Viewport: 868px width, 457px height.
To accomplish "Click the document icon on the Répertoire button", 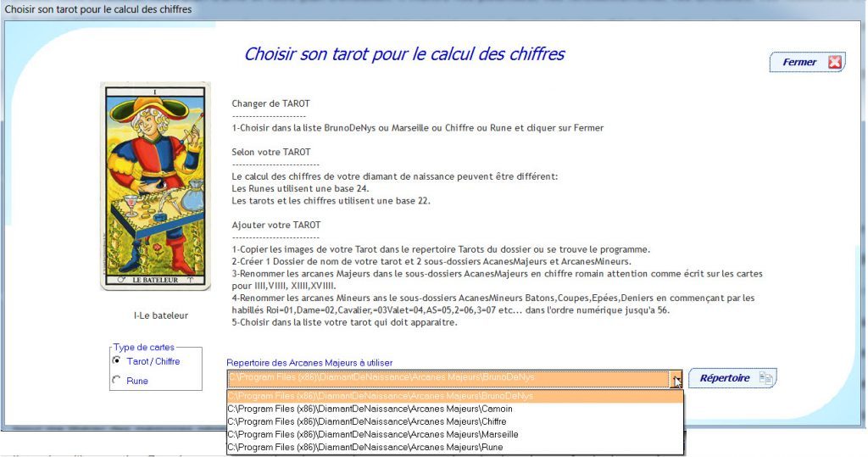I will click(765, 378).
